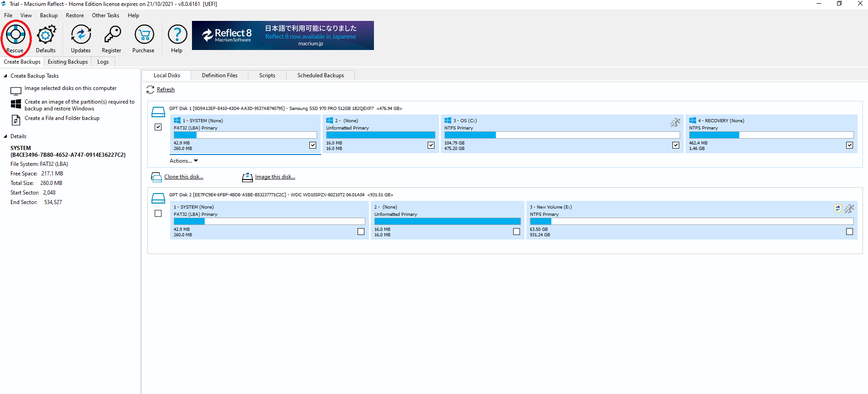Open the Help question mark icon
The width and height of the screenshot is (868, 394).
[177, 35]
